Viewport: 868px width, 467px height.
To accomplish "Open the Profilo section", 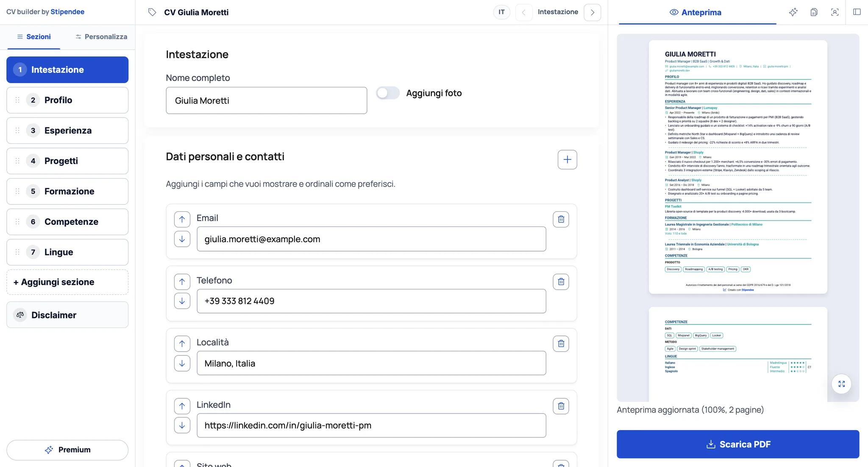I will coord(67,100).
